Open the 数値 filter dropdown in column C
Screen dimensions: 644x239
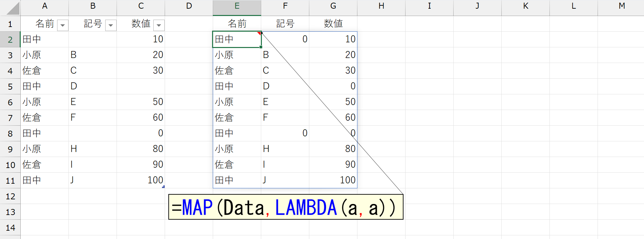(159, 25)
